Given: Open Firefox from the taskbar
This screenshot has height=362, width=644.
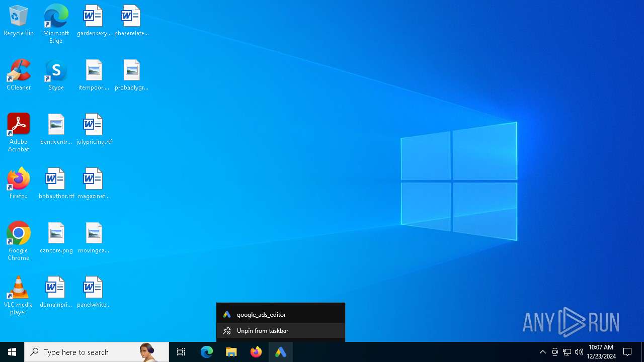Looking at the screenshot, I should pos(256,352).
